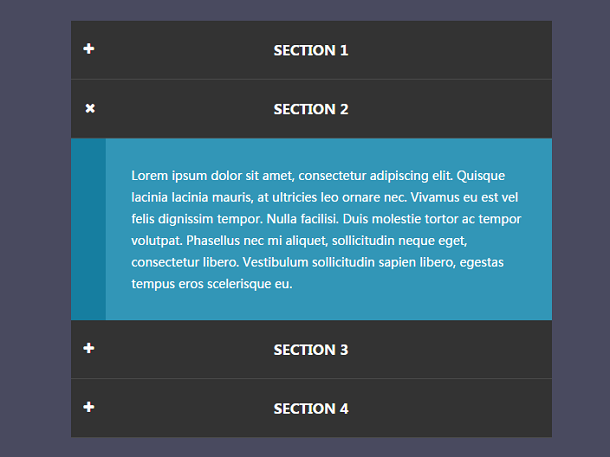Click the plus icon beside Section 3
The height and width of the screenshot is (457, 610).
(x=89, y=348)
